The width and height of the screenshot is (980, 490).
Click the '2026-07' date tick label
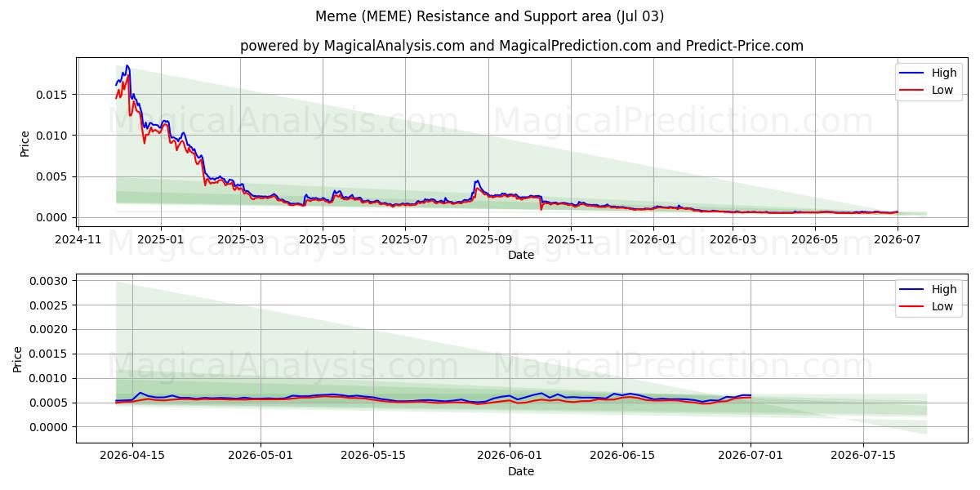pos(898,239)
